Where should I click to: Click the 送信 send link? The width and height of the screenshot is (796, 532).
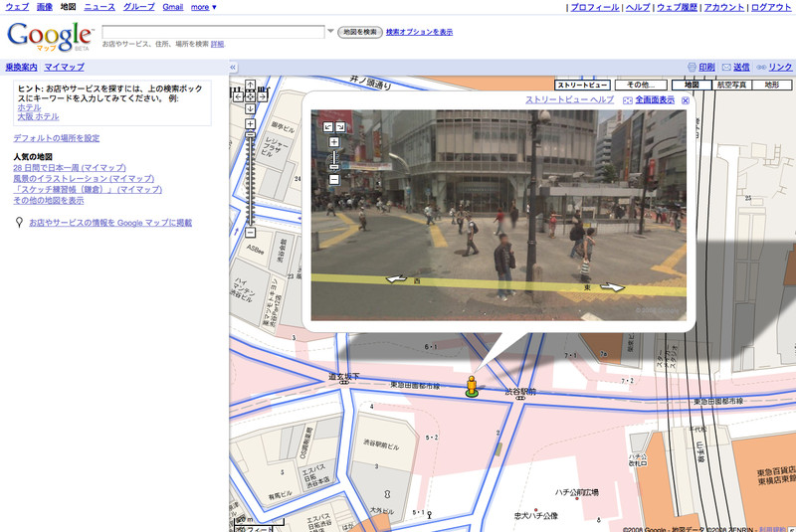pyautogui.click(x=741, y=67)
